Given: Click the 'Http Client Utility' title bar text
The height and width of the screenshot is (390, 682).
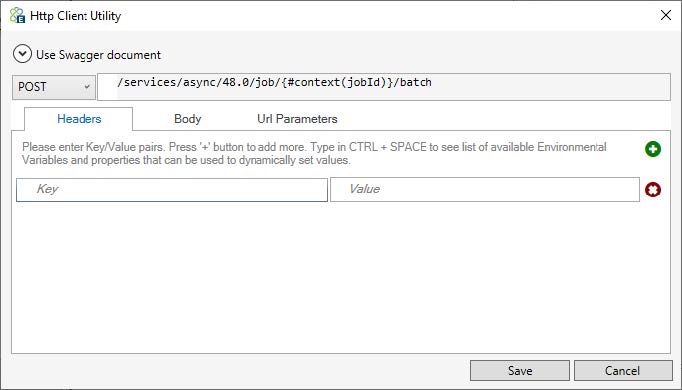Looking at the screenshot, I should pos(75,16).
